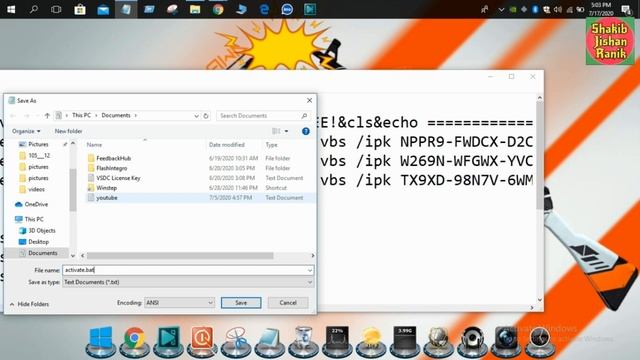The height and width of the screenshot is (360, 640).
Task: Select 3D Objects in navigation pane
Action: pyautogui.click(x=42, y=230)
